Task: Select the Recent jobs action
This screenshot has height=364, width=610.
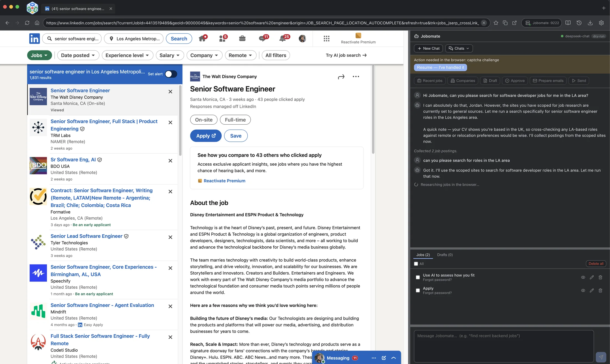Action: click(430, 81)
